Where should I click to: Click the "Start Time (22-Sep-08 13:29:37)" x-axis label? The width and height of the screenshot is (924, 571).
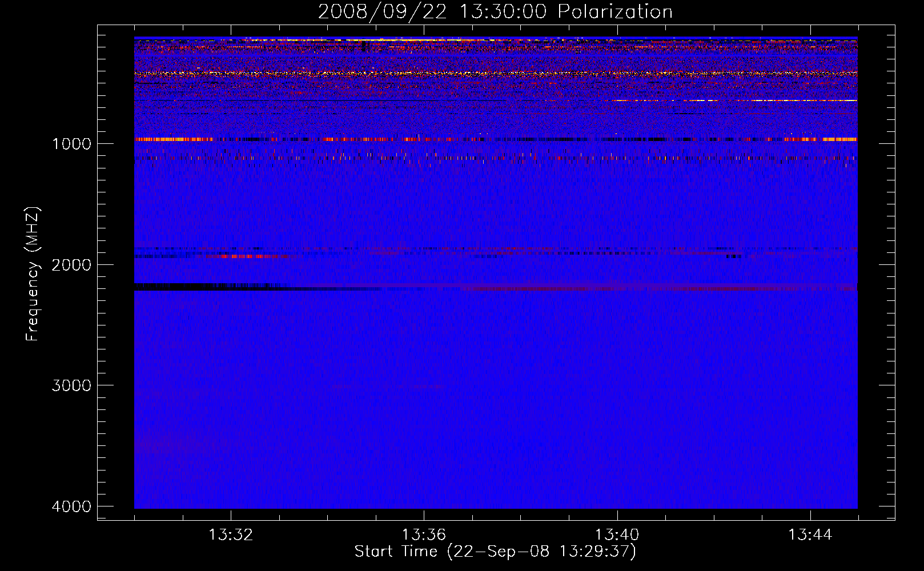coord(495,552)
